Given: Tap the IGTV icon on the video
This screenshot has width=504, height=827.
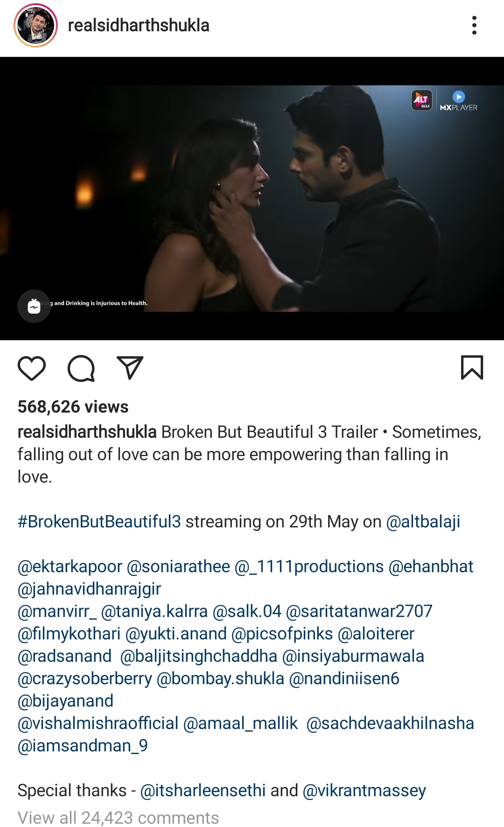Looking at the screenshot, I should click(34, 306).
